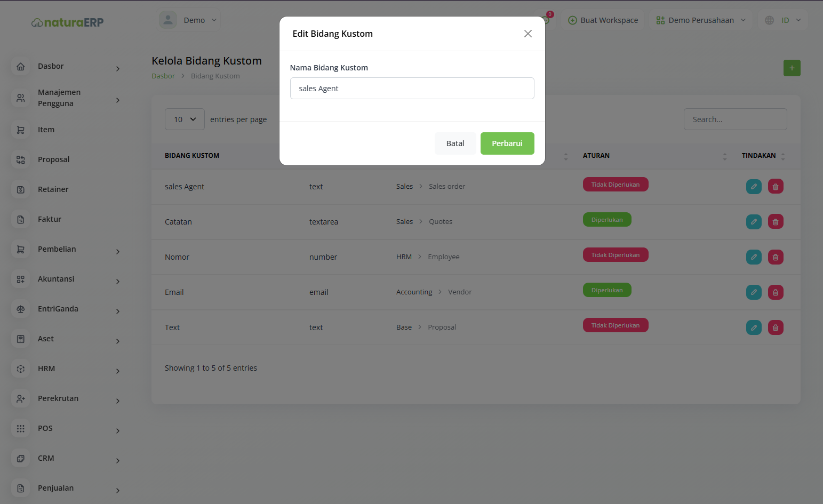The width and height of the screenshot is (823, 504).
Task: Expand the Akuntansi sidebar menu
Action: click(66, 279)
